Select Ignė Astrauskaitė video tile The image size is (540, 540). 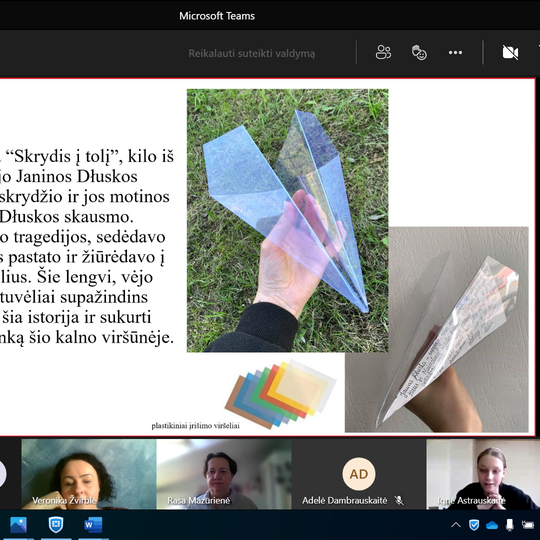[x=483, y=474]
